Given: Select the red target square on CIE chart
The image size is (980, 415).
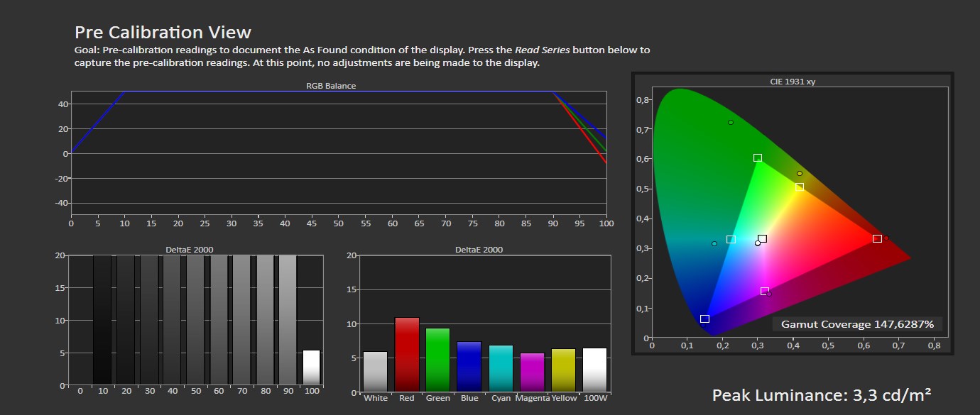Looking at the screenshot, I should click(877, 239).
